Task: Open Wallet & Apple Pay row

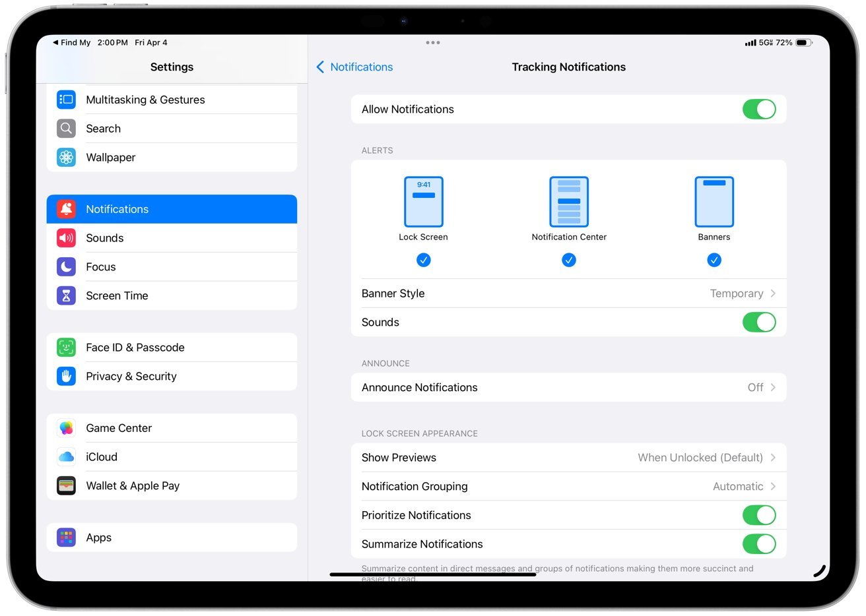Action: 172,486
